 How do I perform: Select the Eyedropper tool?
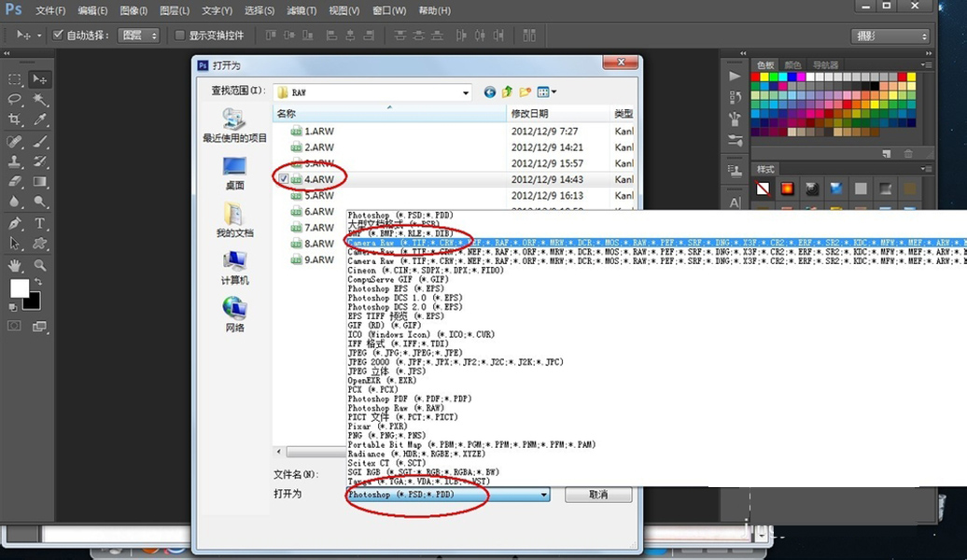pos(40,119)
